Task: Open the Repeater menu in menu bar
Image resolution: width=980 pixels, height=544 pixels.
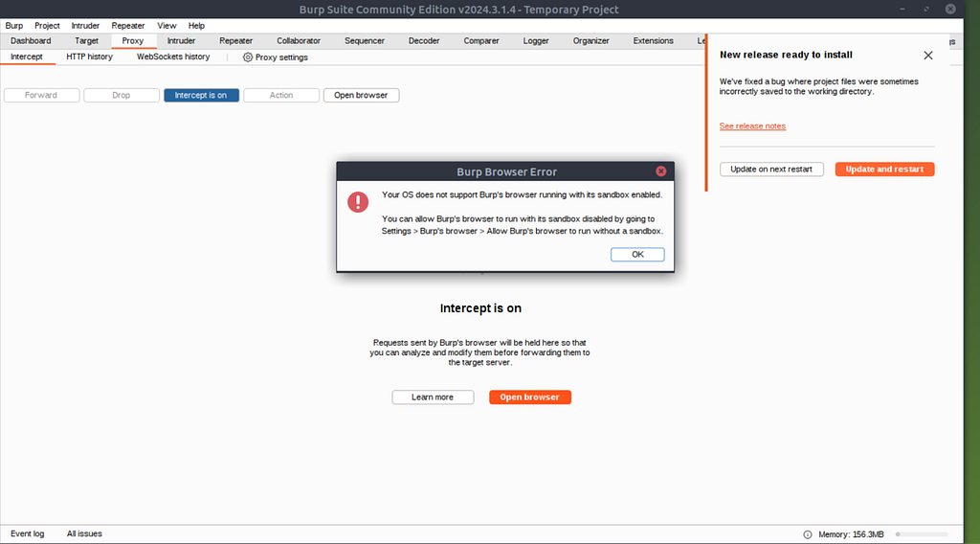Action: (x=128, y=26)
